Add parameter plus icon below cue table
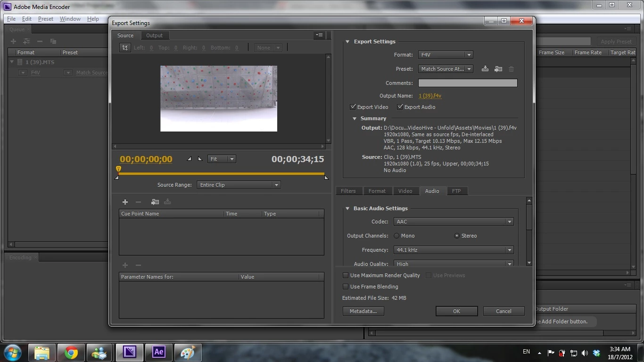The height and width of the screenshot is (362, 644). 125,265
